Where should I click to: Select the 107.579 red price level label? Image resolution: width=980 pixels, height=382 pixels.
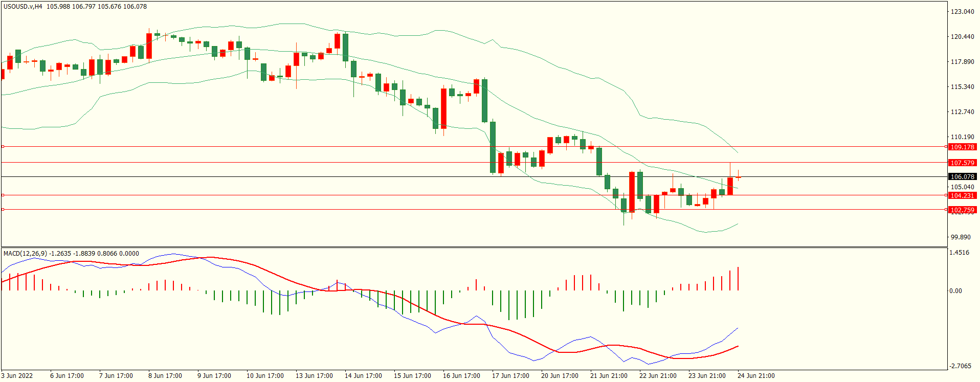[962, 163]
